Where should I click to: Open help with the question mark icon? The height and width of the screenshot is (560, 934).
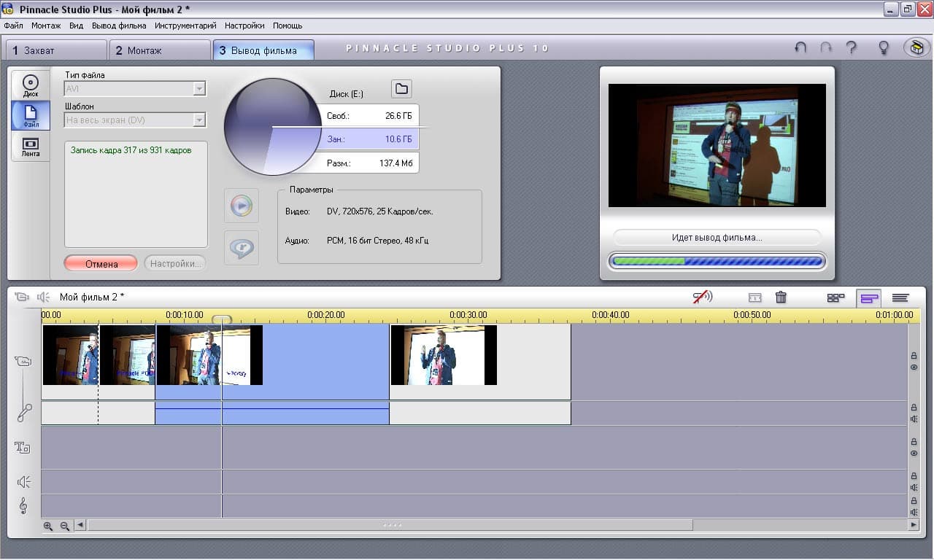tap(852, 47)
